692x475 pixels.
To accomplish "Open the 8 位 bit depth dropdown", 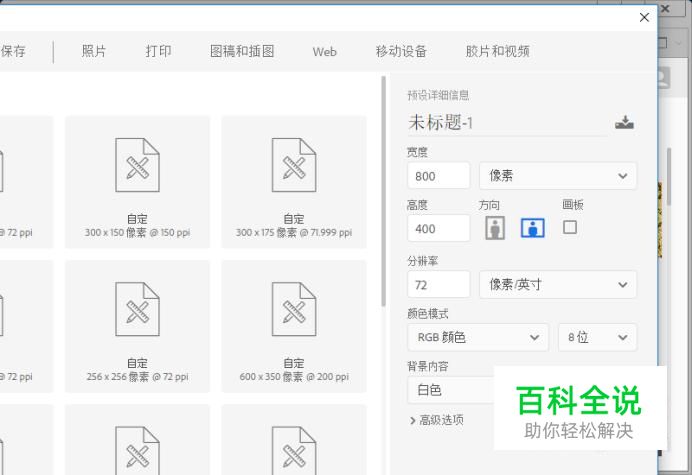I will [x=598, y=338].
